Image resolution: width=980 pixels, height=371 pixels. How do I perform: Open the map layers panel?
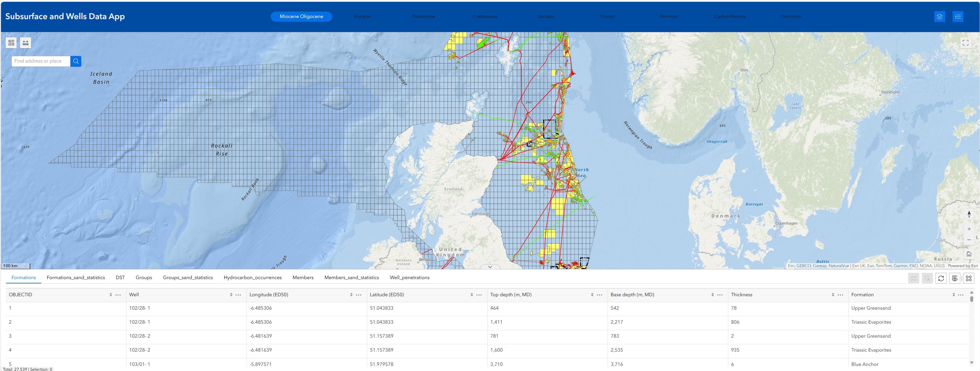tap(939, 16)
